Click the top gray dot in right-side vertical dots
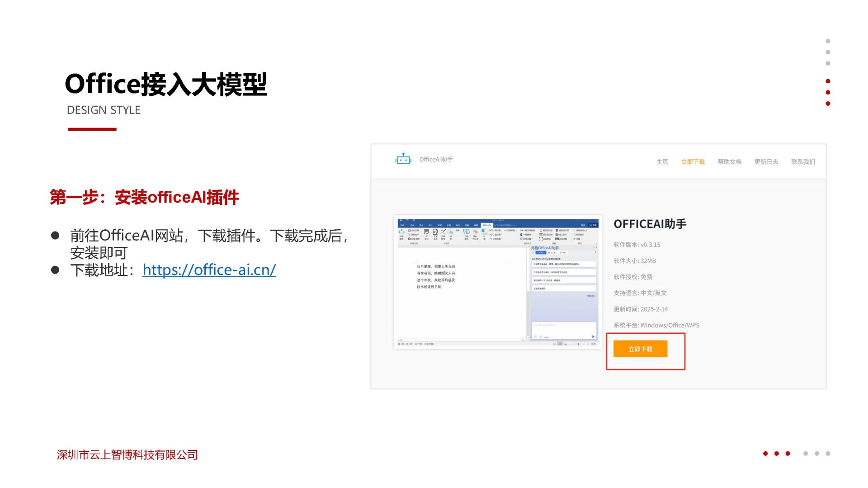868x488 pixels. pos(828,41)
